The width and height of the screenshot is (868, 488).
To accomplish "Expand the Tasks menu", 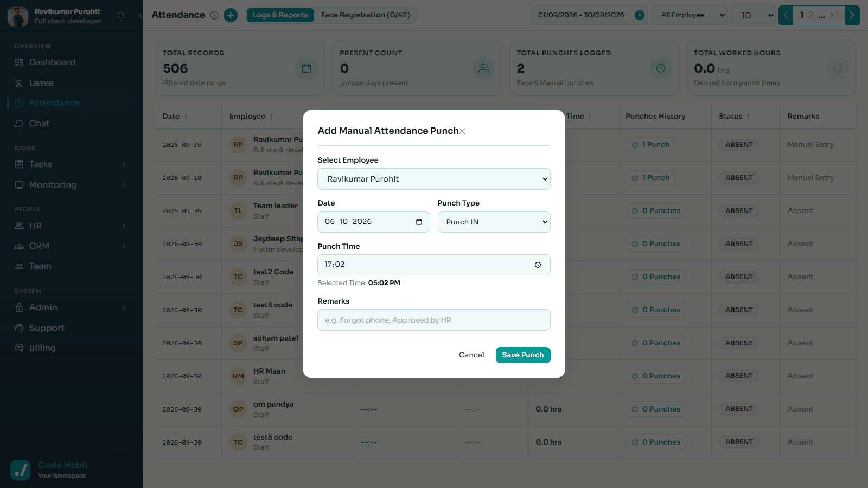I will (x=72, y=164).
